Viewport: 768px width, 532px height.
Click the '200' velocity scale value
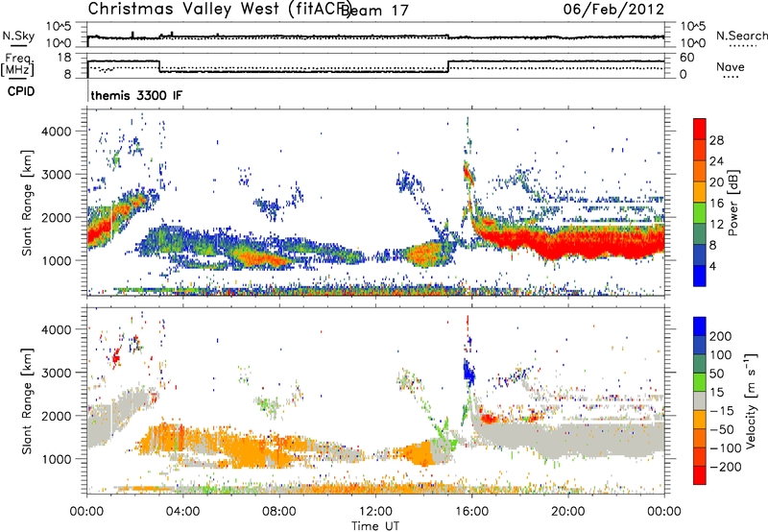[721, 336]
